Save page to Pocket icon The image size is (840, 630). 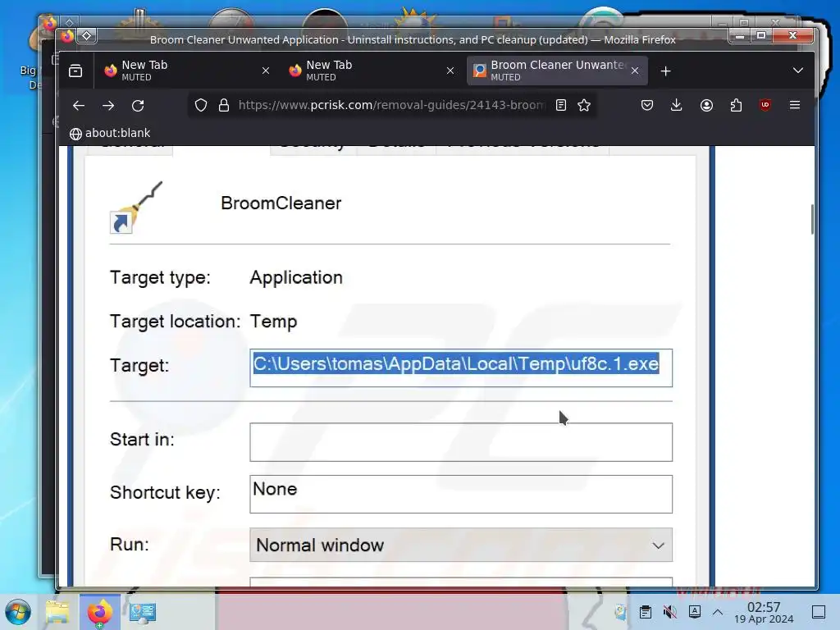pos(647,105)
